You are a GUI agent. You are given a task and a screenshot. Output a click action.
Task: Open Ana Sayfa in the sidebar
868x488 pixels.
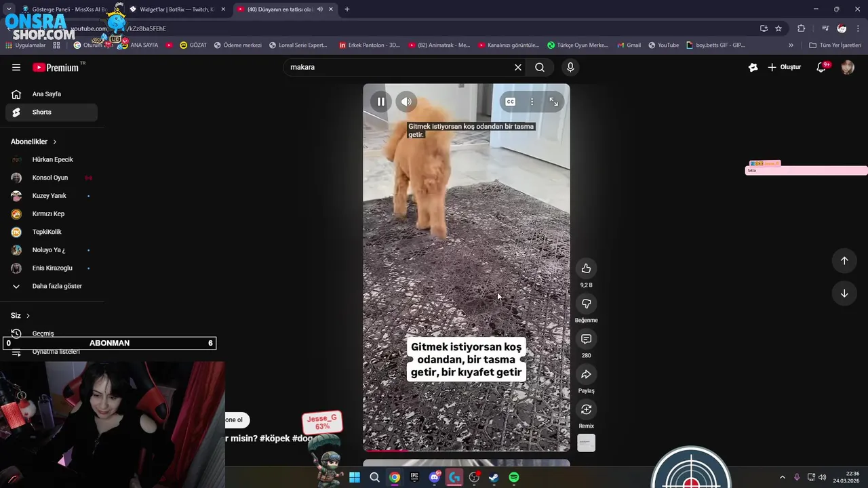pos(52,94)
